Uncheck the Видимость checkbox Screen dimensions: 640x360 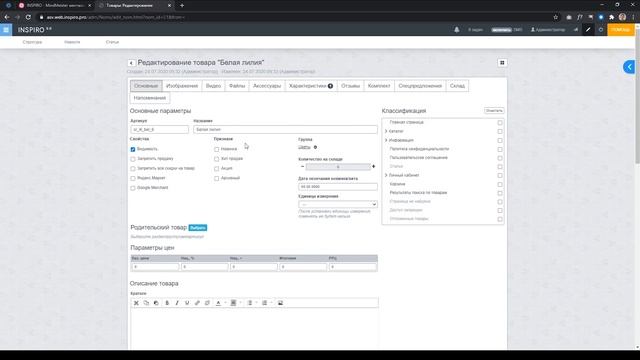point(133,149)
